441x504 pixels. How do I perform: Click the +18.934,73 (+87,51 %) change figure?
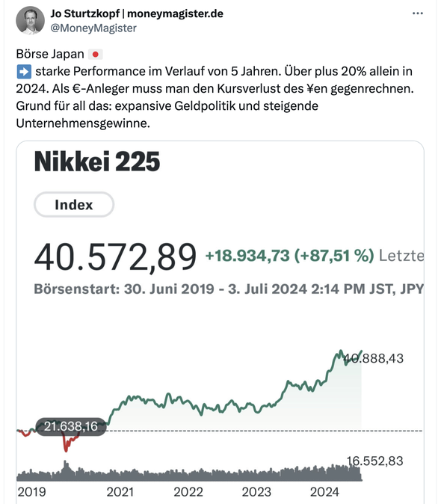tap(289, 256)
